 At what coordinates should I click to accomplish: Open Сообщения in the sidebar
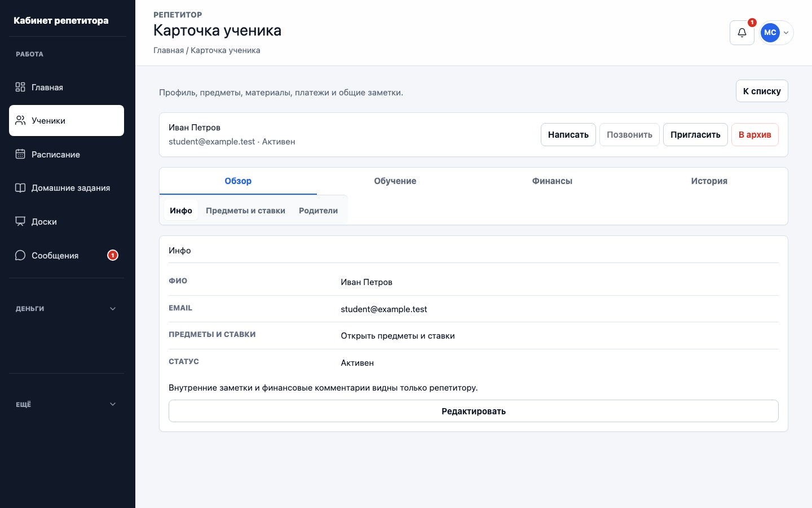[67, 255]
